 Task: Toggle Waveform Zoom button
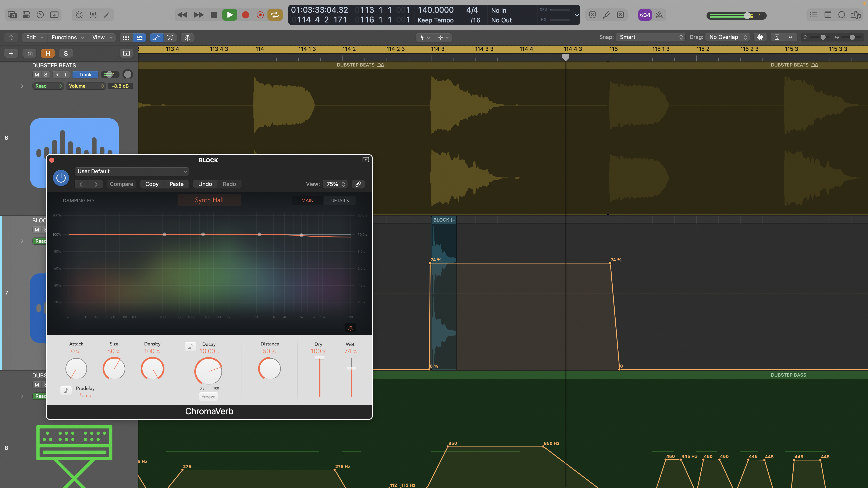[x=760, y=37]
